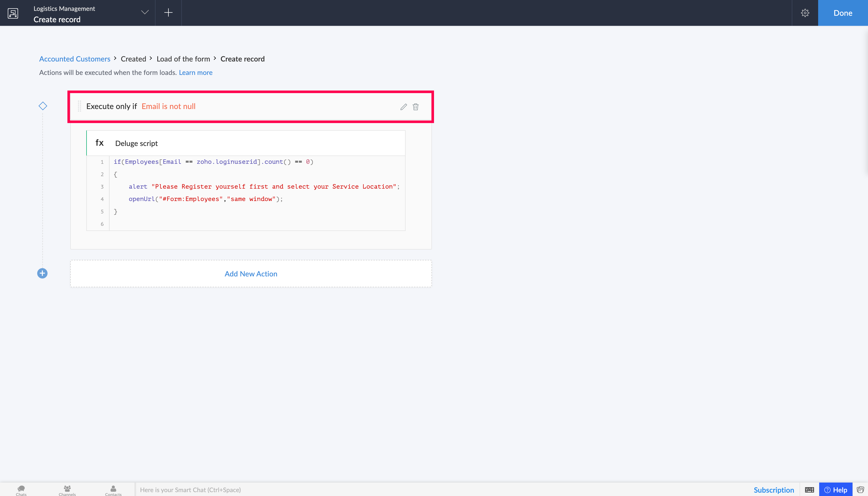Edit the Email is not null condition

coord(403,107)
